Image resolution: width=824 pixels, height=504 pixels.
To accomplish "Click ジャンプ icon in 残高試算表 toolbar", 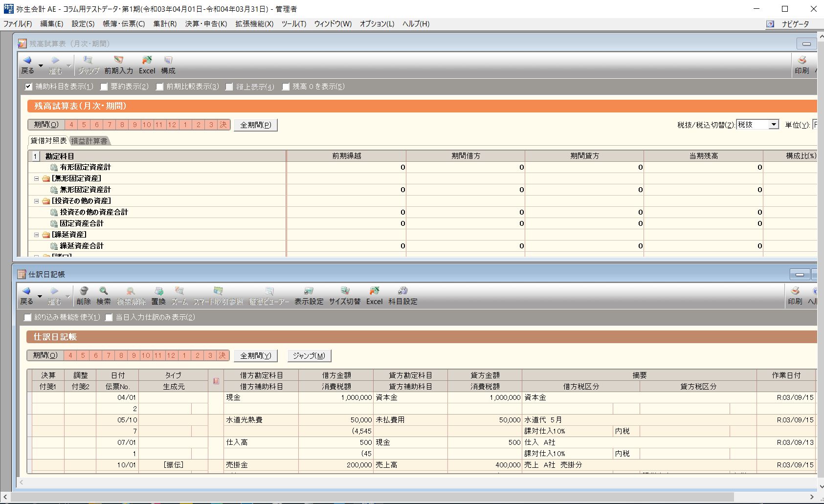I will pyautogui.click(x=89, y=65).
